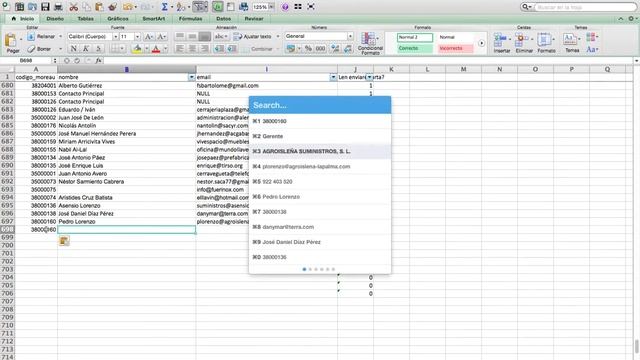Open the zoom percentage dropdown
Image resolution: width=640 pixels, height=360 pixels.
(271, 7)
